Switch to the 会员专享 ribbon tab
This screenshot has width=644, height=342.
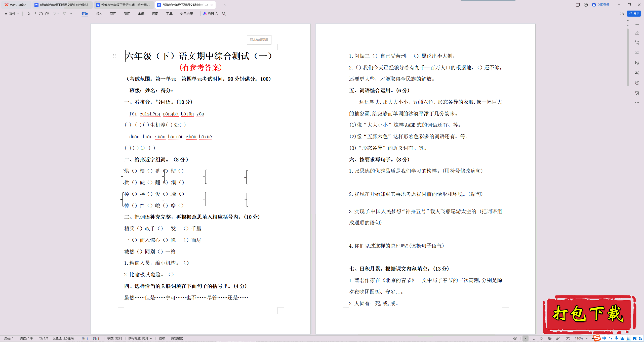click(187, 14)
